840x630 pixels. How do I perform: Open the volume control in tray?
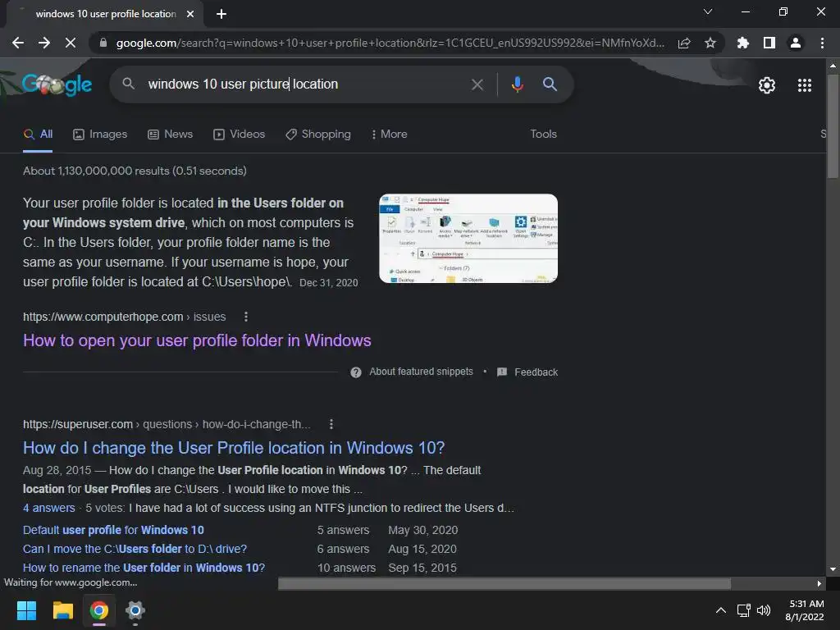764,610
